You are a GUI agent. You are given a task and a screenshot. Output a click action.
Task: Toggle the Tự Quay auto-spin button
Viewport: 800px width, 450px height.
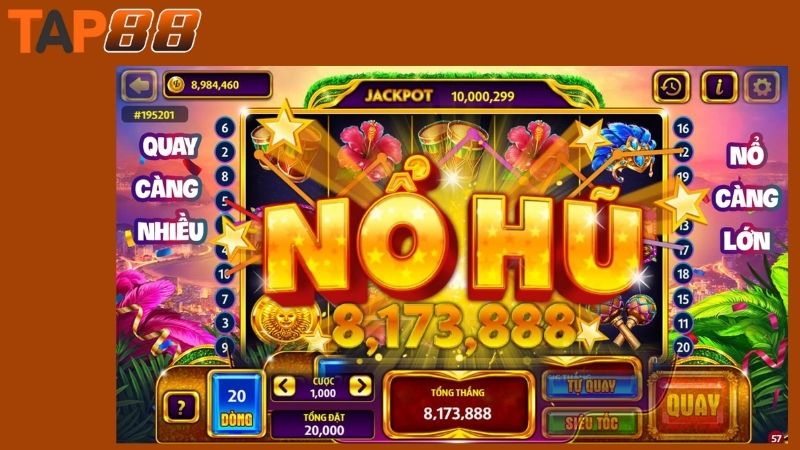click(x=591, y=386)
